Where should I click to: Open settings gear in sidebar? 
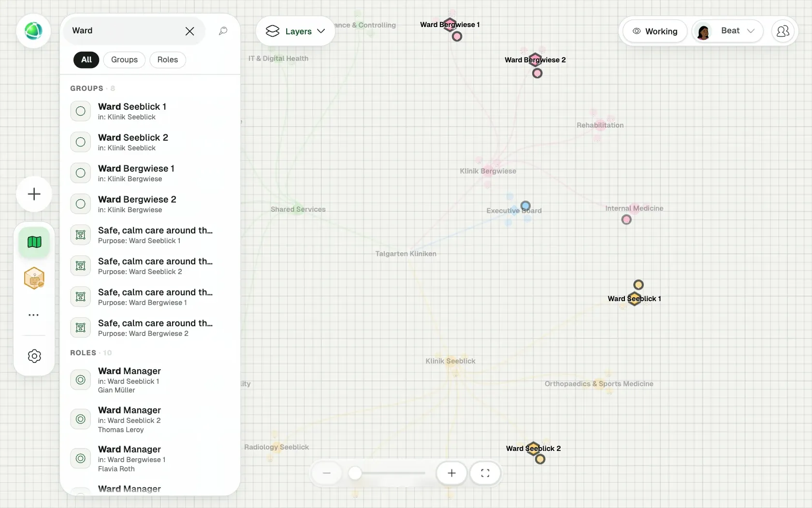click(x=34, y=356)
